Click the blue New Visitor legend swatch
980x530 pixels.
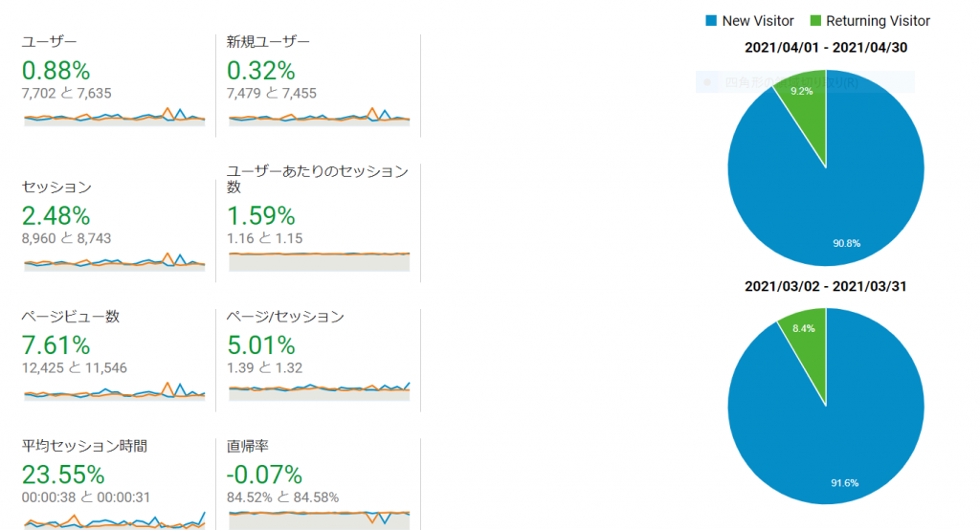710,21
